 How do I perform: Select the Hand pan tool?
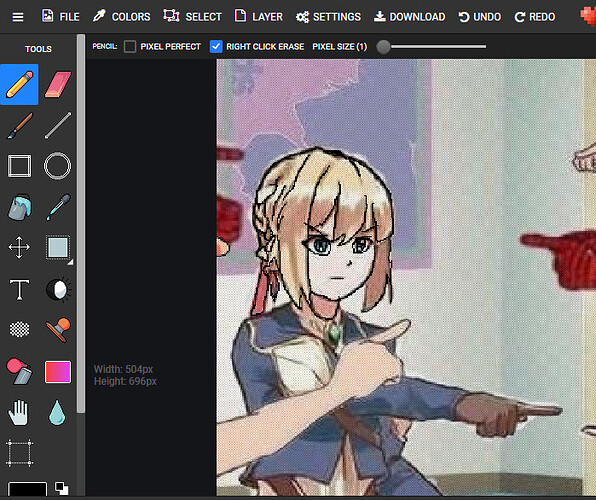point(18,412)
